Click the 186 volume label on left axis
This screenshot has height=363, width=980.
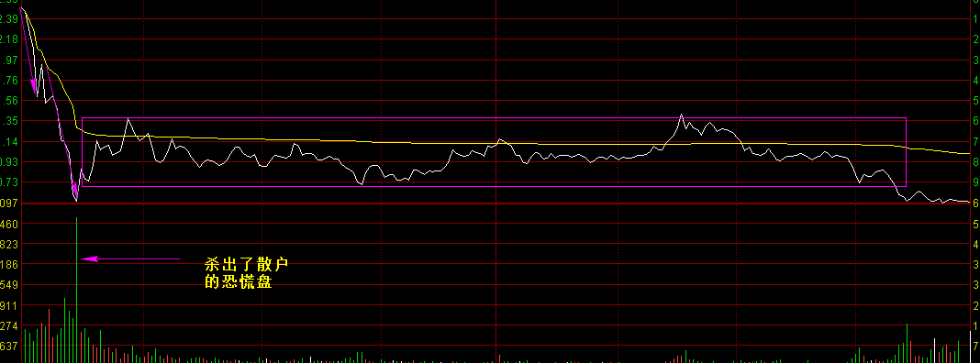pyautogui.click(x=9, y=264)
